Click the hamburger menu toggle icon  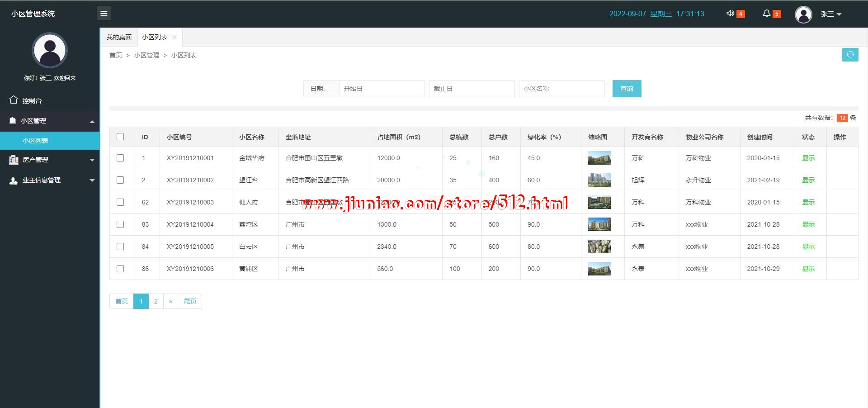104,14
